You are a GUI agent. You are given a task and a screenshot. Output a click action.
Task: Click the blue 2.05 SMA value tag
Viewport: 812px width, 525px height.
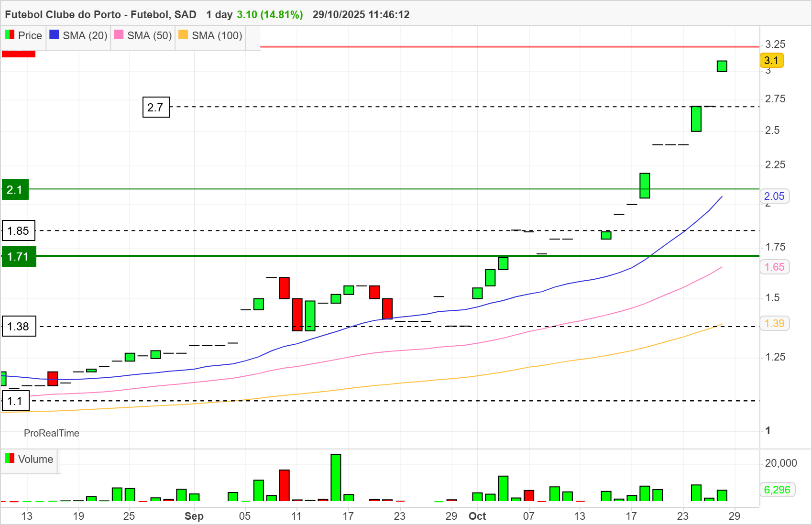point(774,196)
